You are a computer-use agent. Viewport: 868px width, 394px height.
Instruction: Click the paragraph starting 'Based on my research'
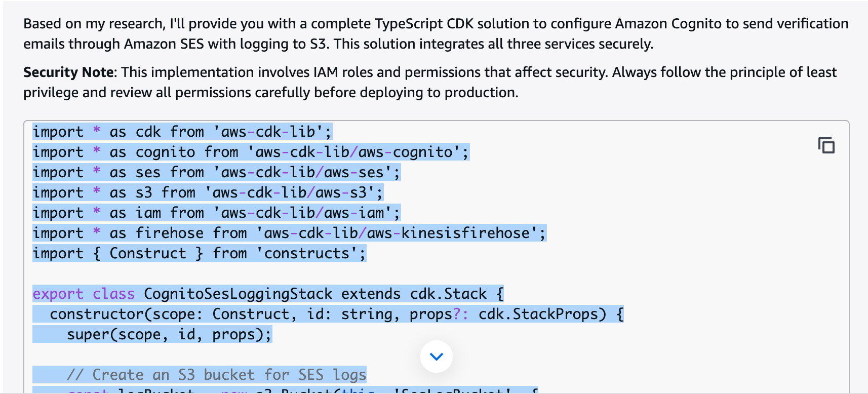(436, 33)
